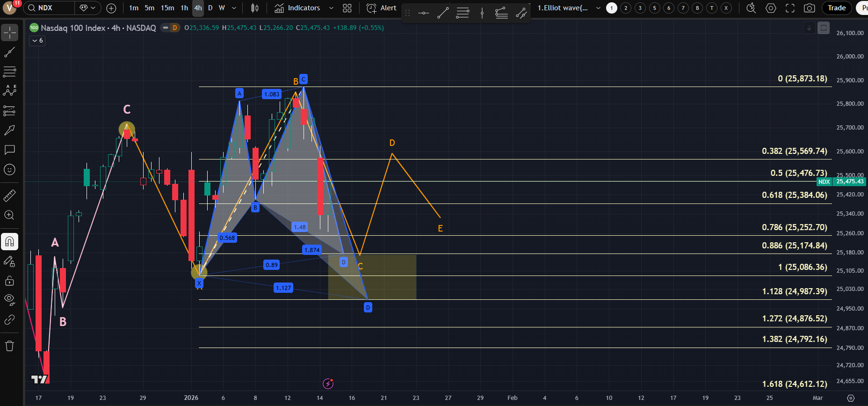
Task: Collapse the indicator legend showing 6
Action: coord(37,41)
